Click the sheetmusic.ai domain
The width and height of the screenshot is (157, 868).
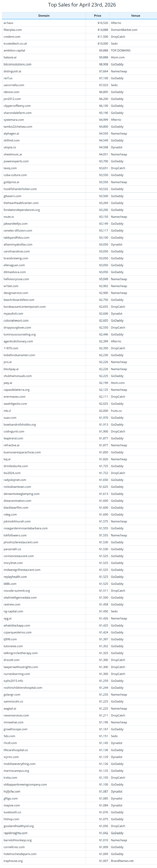pyautogui.click(x=13, y=154)
